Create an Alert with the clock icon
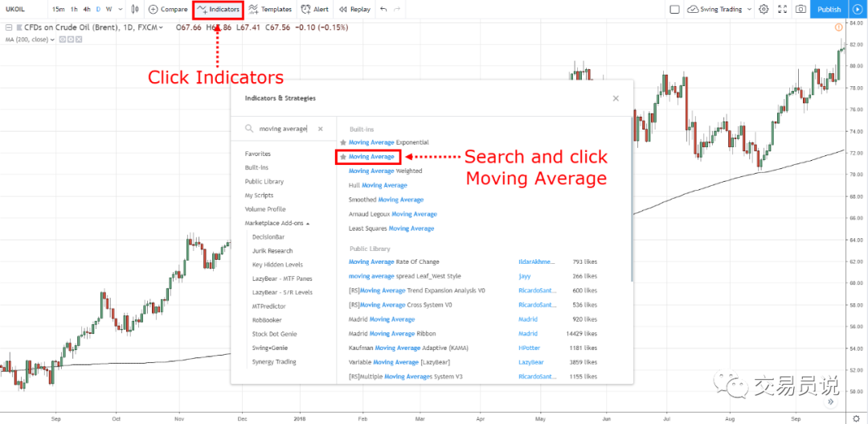 pyautogui.click(x=314, y=9)
